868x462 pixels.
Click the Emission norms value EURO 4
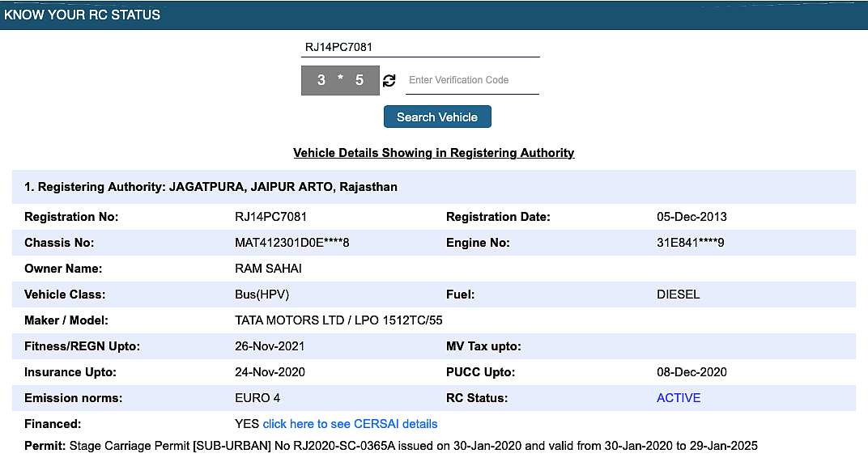tap(257, 398)
